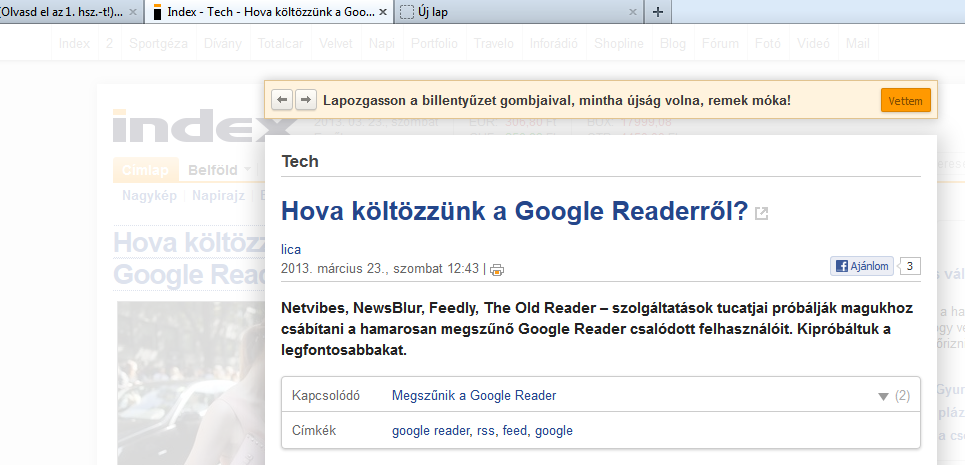Select the Index - Tech browser tab

[270, 12]
